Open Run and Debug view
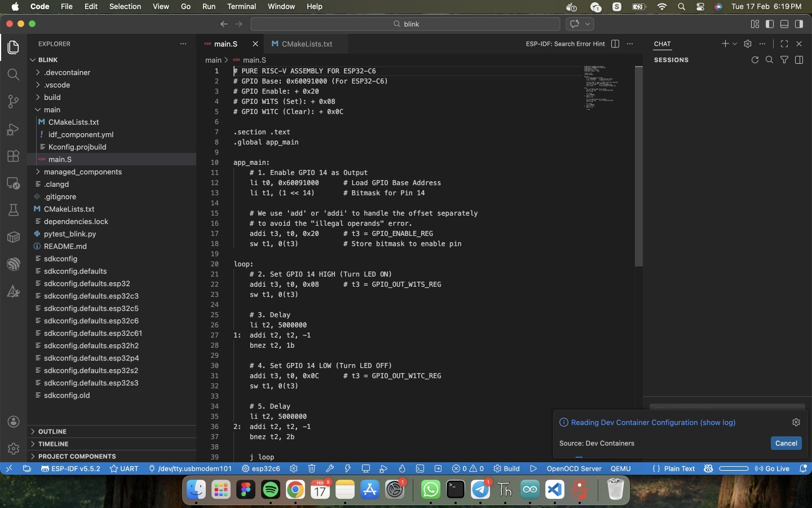 [14, 129]
